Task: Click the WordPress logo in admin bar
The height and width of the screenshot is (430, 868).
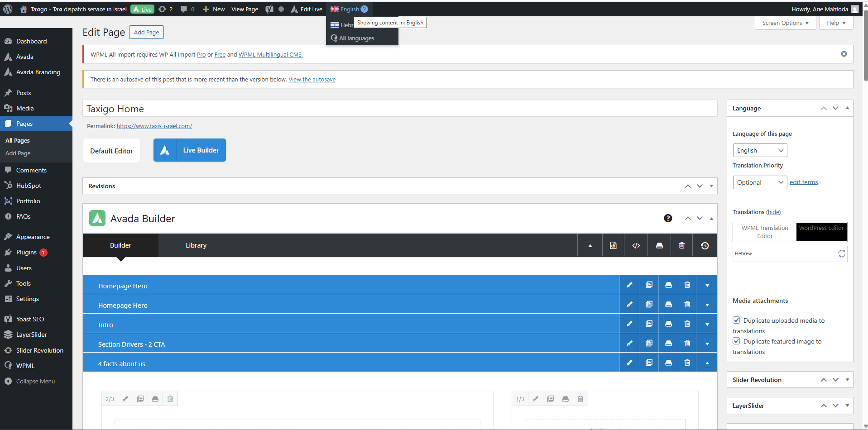Action: click(x=8, y=9)
